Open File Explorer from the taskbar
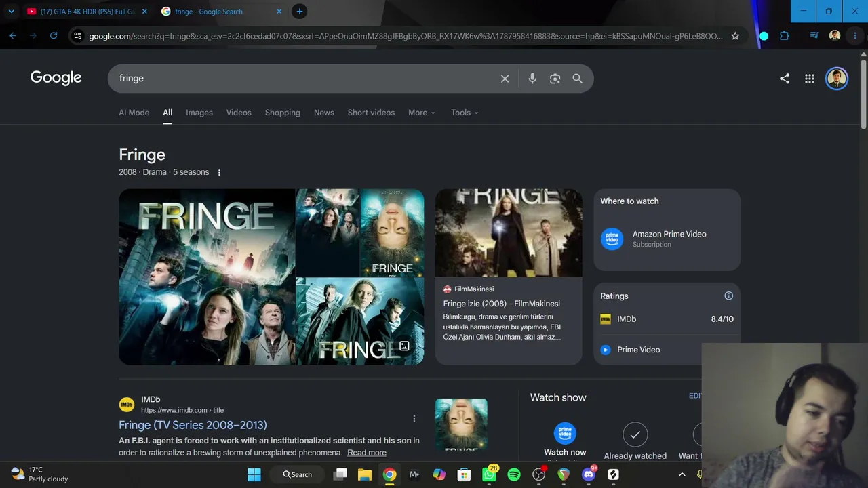 (x=365, y=474)
